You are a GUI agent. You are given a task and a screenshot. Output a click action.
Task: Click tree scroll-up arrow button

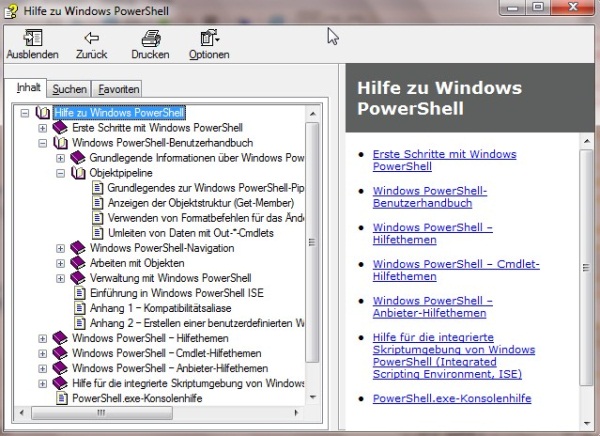(313, 114)
